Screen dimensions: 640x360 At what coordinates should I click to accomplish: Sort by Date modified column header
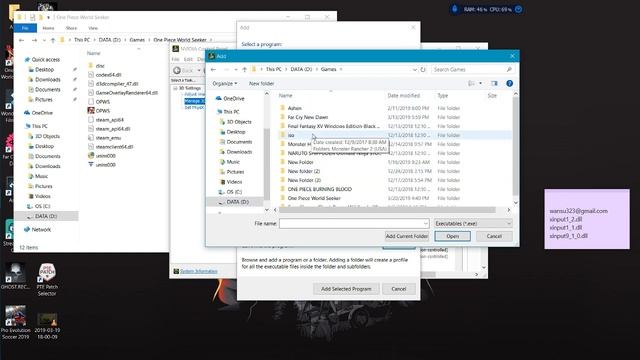pyautogui.click(x=403, y=96)
